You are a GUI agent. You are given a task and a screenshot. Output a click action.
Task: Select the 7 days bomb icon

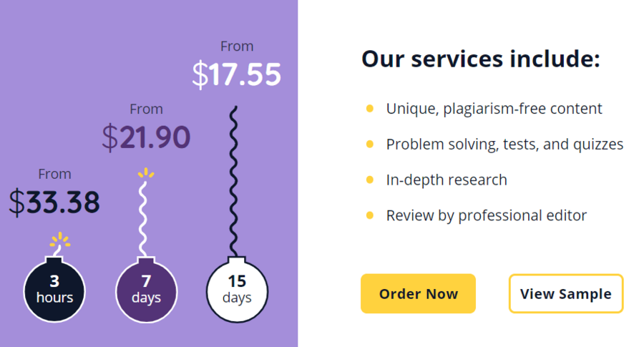click(146, 290)
